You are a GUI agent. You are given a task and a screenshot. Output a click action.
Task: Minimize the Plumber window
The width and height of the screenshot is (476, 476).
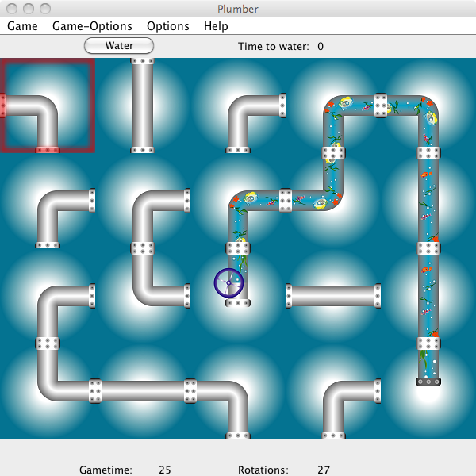(x=29, y=9)
